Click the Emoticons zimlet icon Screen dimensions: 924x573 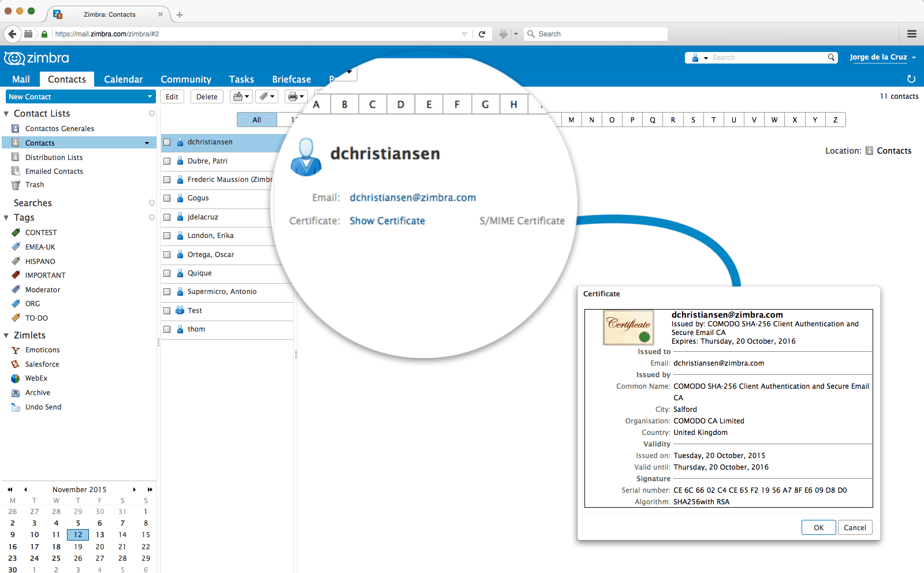click(16, 350)
